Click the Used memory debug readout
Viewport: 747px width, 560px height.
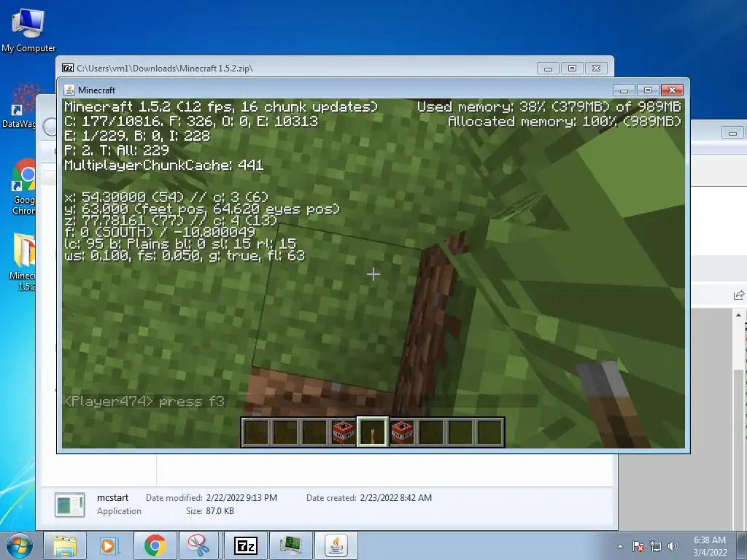click(549, 106)
